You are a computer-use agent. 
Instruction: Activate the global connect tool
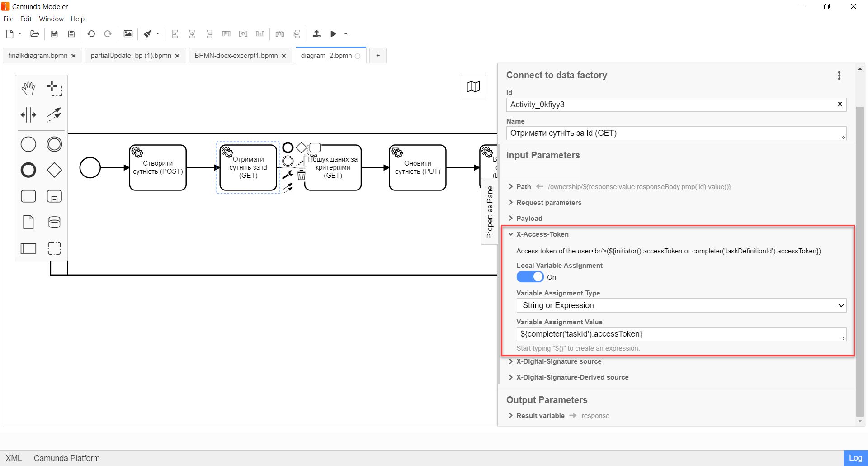(x=54, y=114)
